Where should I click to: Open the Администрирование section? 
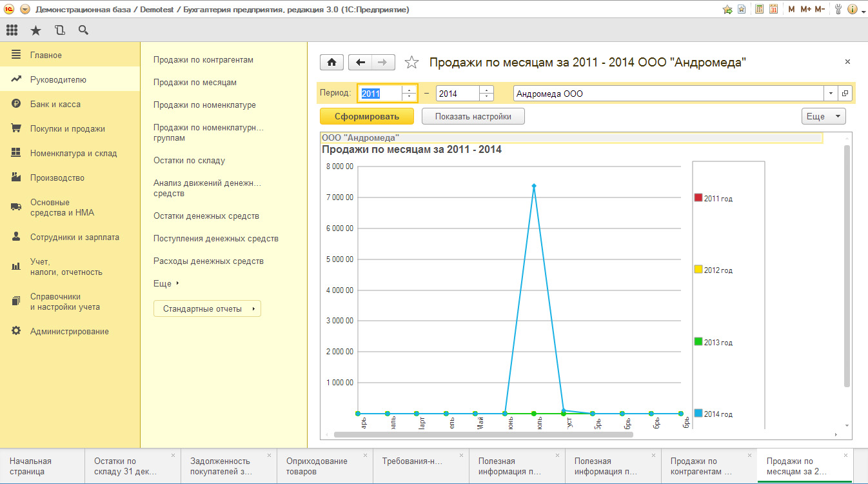click(70, 331)
